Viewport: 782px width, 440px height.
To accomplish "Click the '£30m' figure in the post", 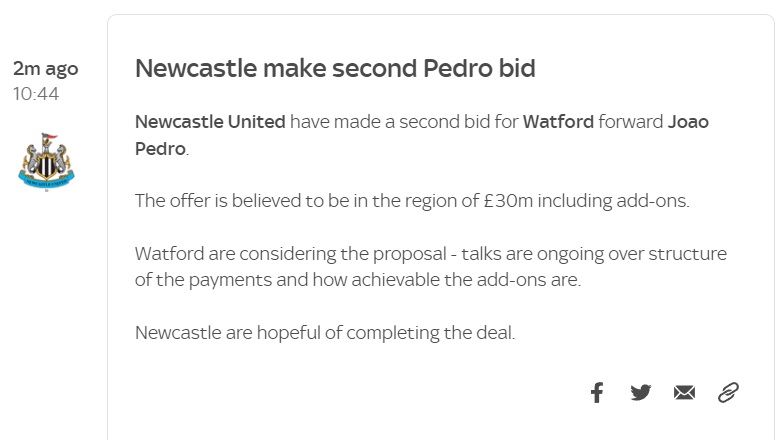I will click(508, 201).
